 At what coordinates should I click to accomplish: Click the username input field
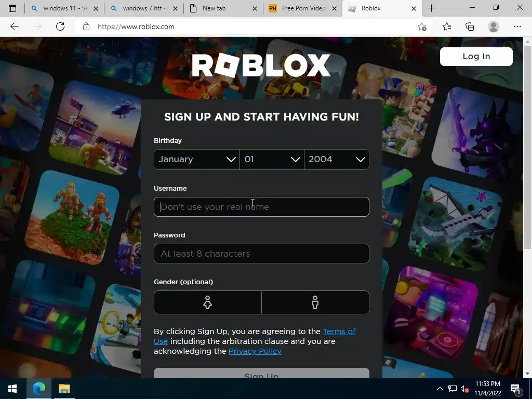pyautogui.click(x=261, y=207)
